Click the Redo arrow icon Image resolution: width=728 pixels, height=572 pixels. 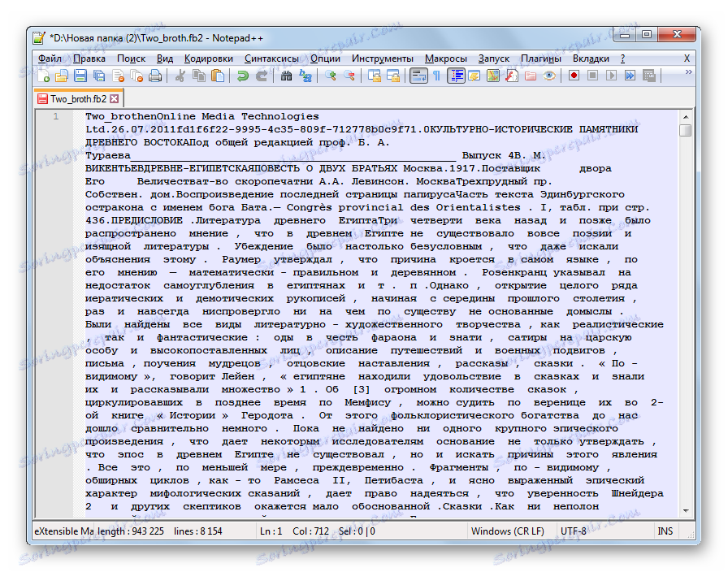point(262,76)
